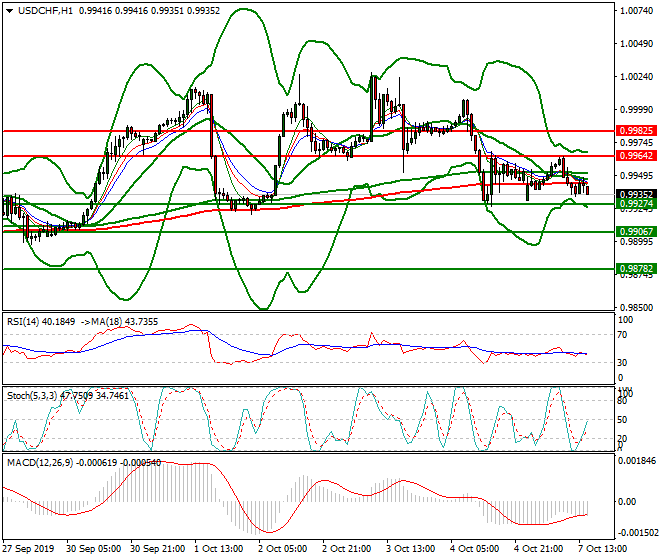Screen dimensions: 660x560
Task: Select the green 0.99067 support level label
Action: (x=636, y=232)
